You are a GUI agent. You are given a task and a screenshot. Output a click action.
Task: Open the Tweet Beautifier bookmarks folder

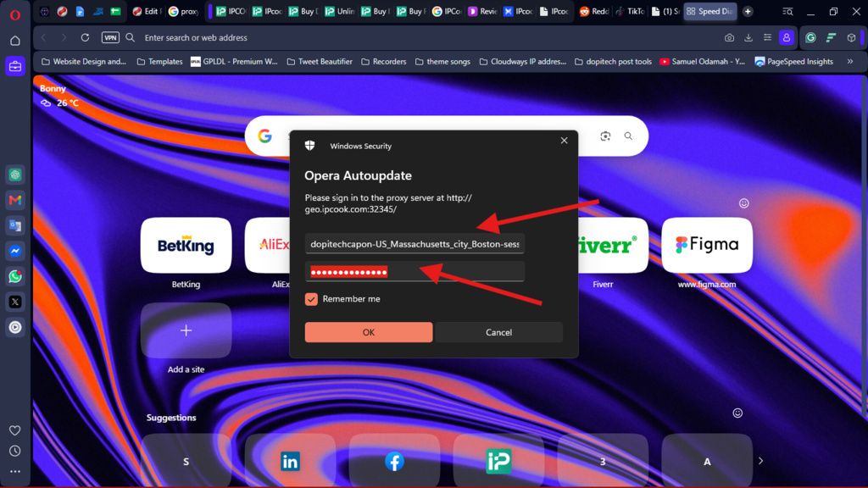[320, 61]
